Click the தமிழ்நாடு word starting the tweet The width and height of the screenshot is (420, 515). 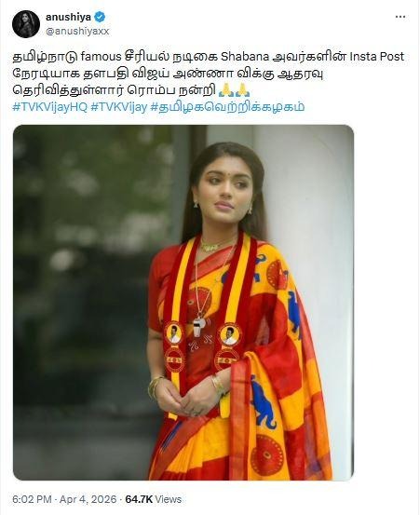tap(46, 57)
